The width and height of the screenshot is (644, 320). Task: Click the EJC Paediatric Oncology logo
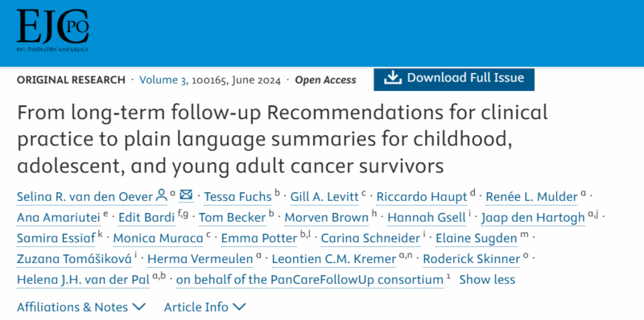[52, 31]
